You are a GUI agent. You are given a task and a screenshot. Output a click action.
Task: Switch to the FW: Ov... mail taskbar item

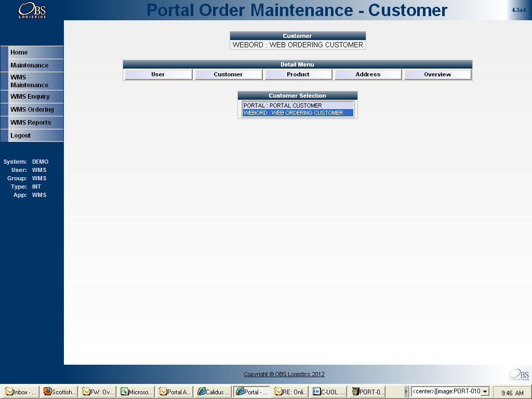98,392
